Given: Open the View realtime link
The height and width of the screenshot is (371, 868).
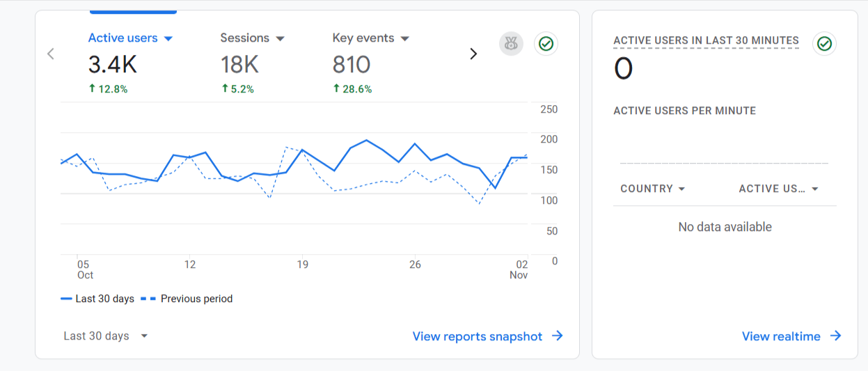Looking at the screenshot, I should pyautogui.click(x=781, y=336).
